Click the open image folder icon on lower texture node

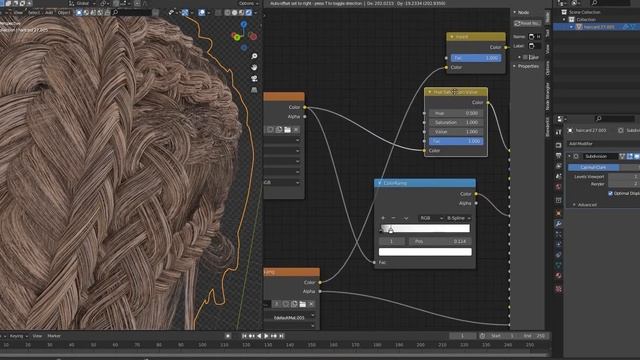click(302, 304)
